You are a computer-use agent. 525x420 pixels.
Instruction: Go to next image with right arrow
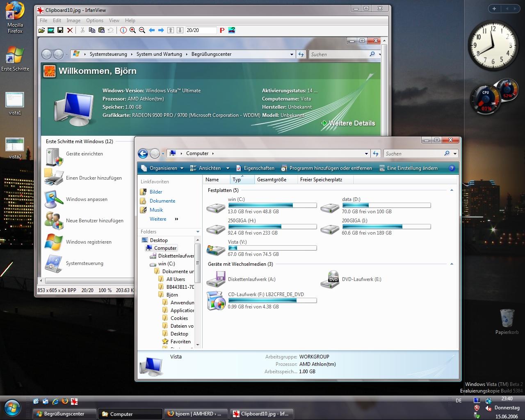[x=161, y=30]
